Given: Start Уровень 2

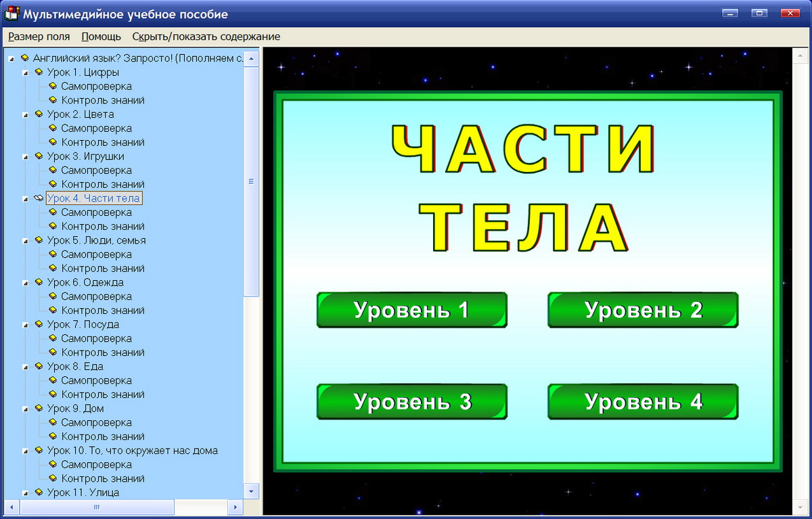Looking at the screenshot, I should [643, 310].
